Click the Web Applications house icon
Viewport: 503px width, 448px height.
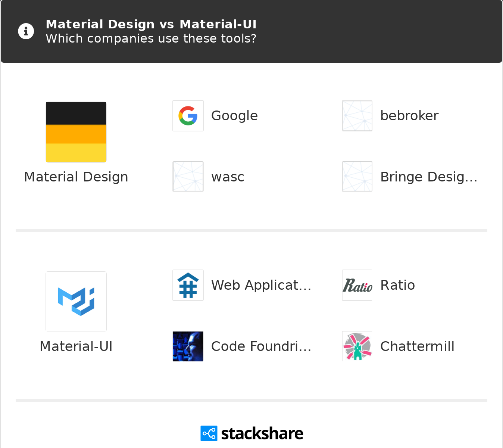tap(188, 285)
